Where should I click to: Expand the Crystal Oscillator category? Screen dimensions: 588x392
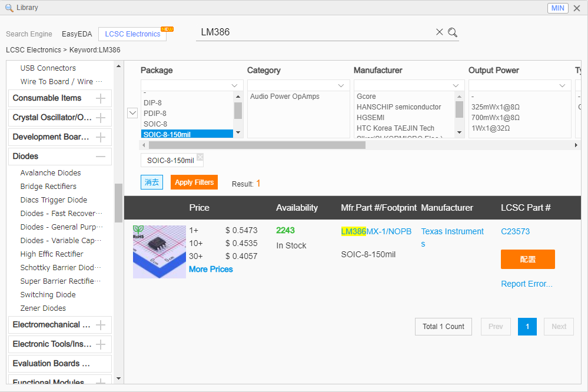point(101,118)
